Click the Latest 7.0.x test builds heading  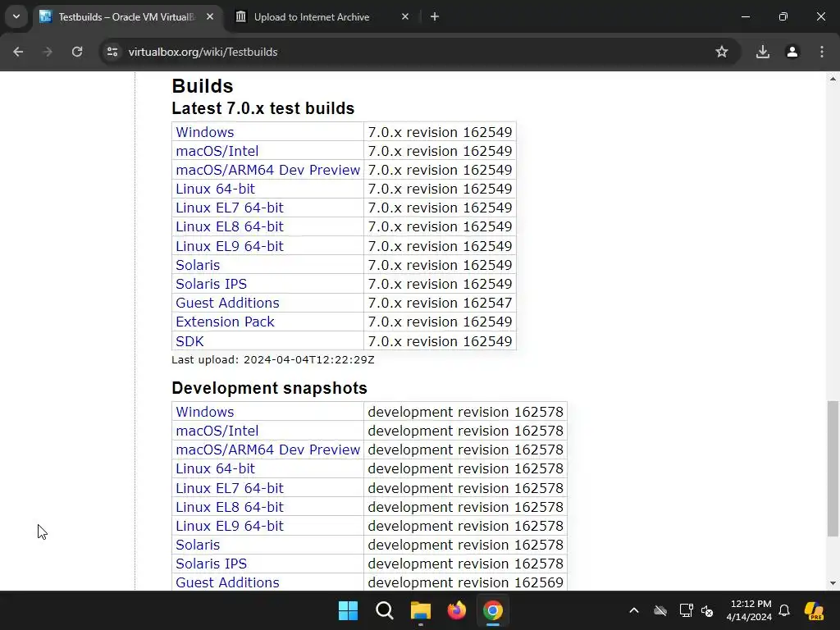263,108
